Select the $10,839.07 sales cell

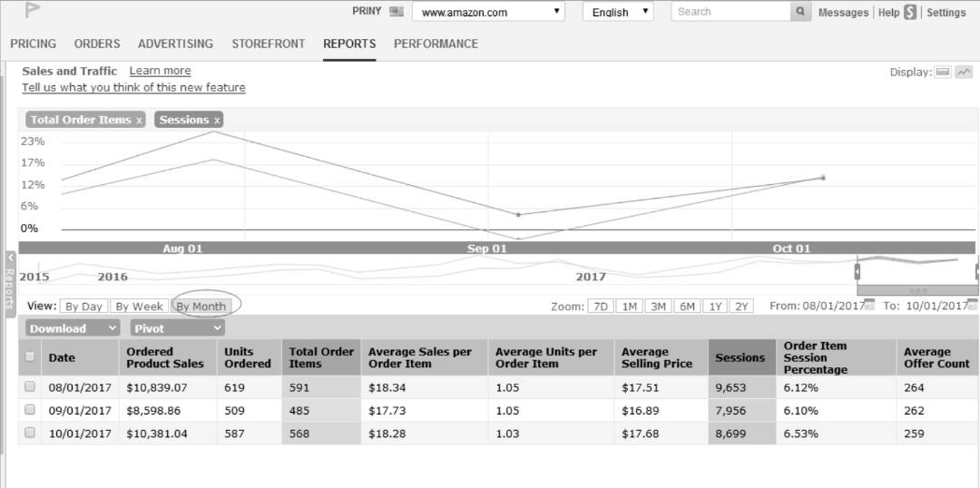(168, 387)
